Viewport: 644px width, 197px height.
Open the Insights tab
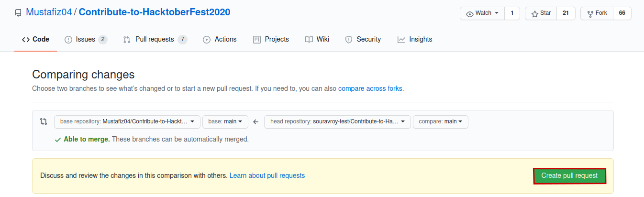click(x=415, y=39)
